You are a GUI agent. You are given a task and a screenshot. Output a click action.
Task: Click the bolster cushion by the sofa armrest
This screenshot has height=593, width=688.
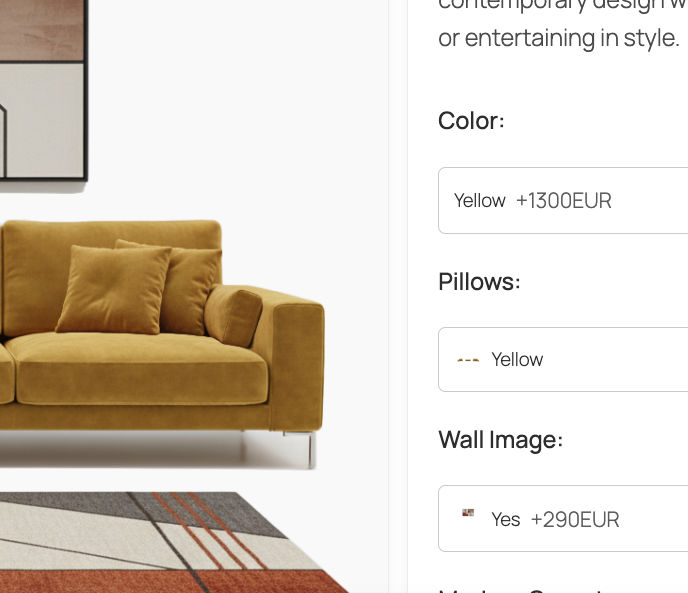point(233,315)
